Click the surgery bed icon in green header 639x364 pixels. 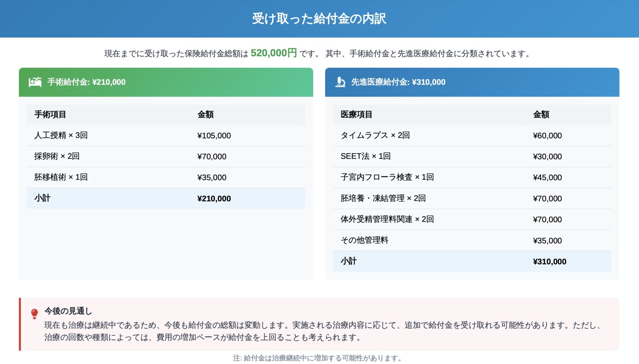pos(35,82)
